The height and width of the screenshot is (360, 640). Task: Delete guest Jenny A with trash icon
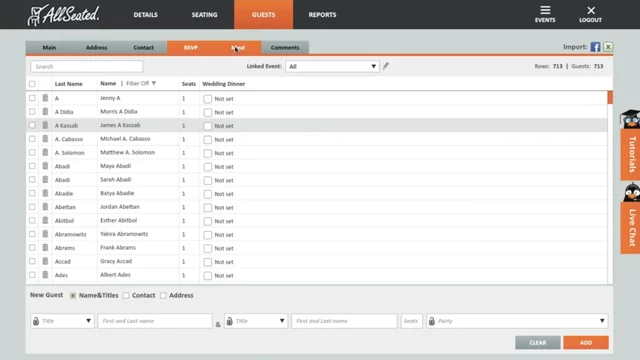click(x=45, y=98)
